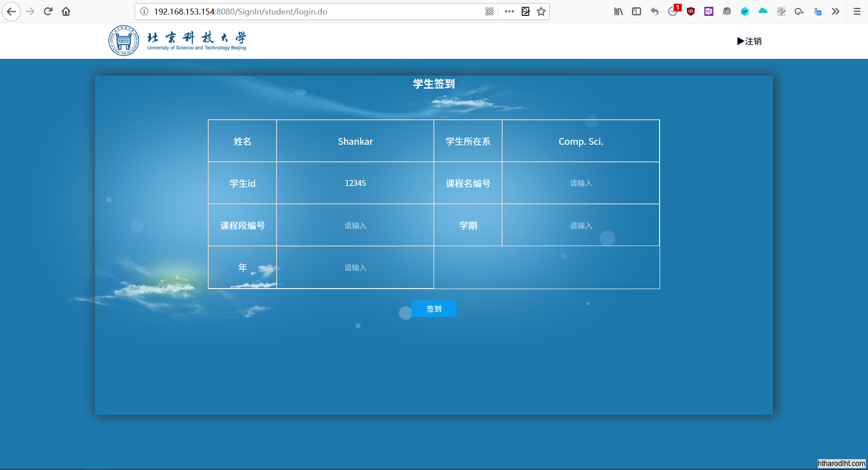Show site information for this address
Screen dimensions: 868x470
(144, 11)
